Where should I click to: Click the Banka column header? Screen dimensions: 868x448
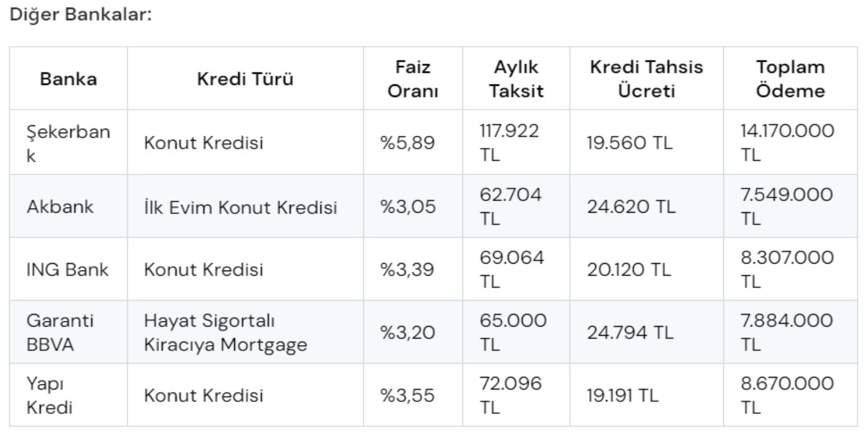click(68, 79)
